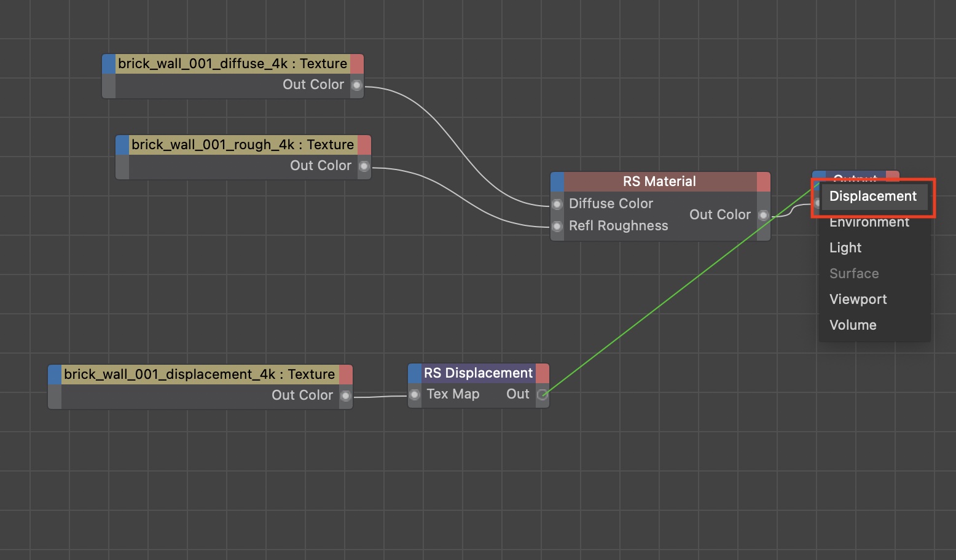
Task: Click RS Displacement Out port
Action: click(x=542, y=394)
